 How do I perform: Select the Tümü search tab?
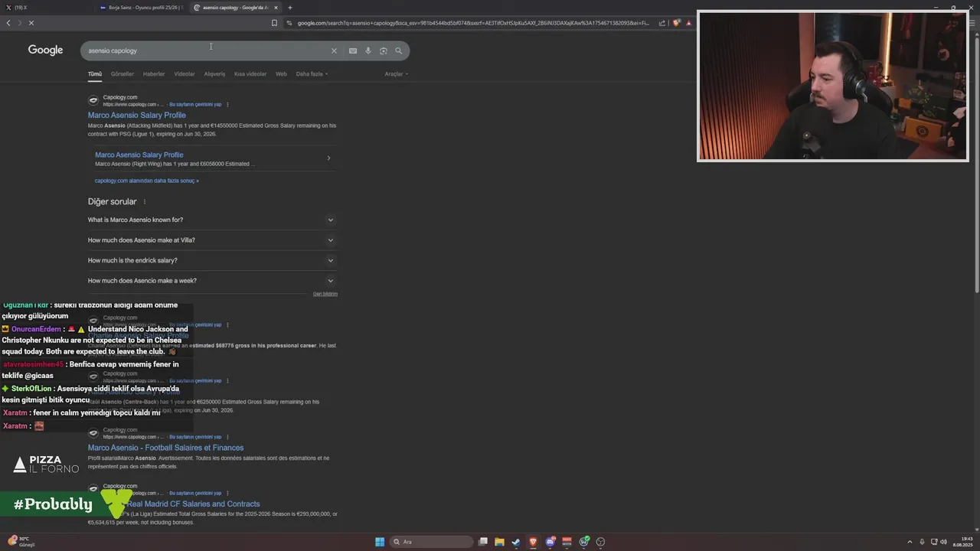(x=95, y=74)
